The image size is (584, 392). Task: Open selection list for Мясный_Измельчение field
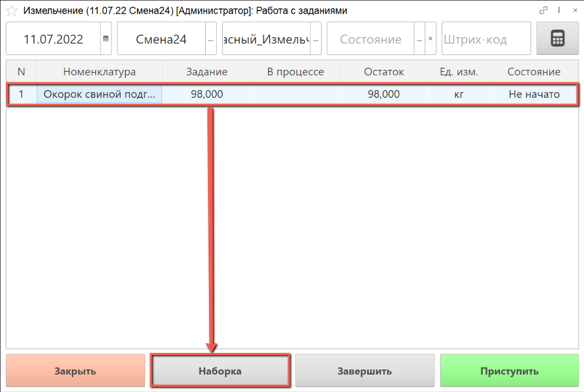(x=316, y=39)
